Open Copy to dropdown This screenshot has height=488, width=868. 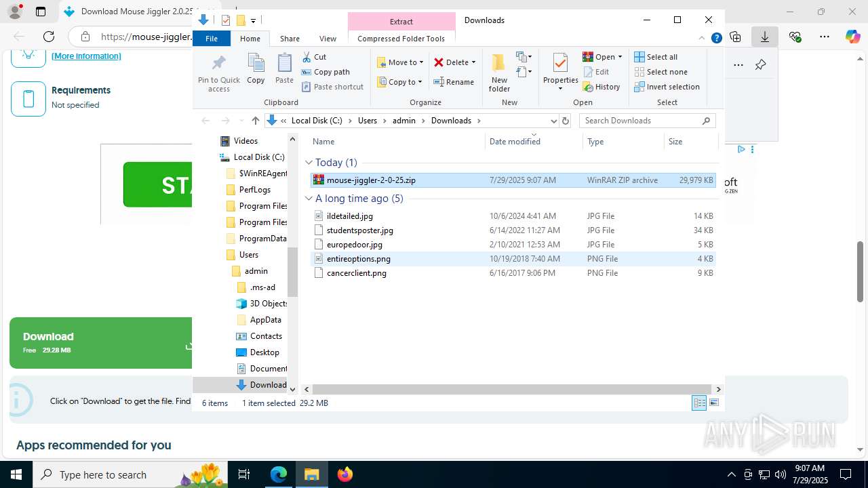tap(399, 82)
